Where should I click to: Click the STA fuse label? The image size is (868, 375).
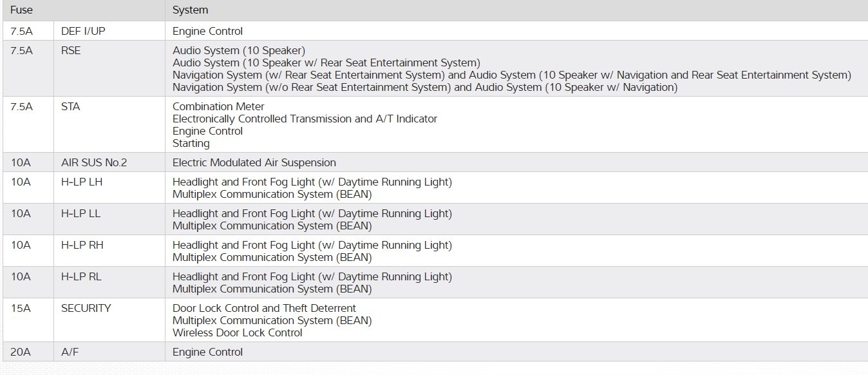[x=71, y=107]
